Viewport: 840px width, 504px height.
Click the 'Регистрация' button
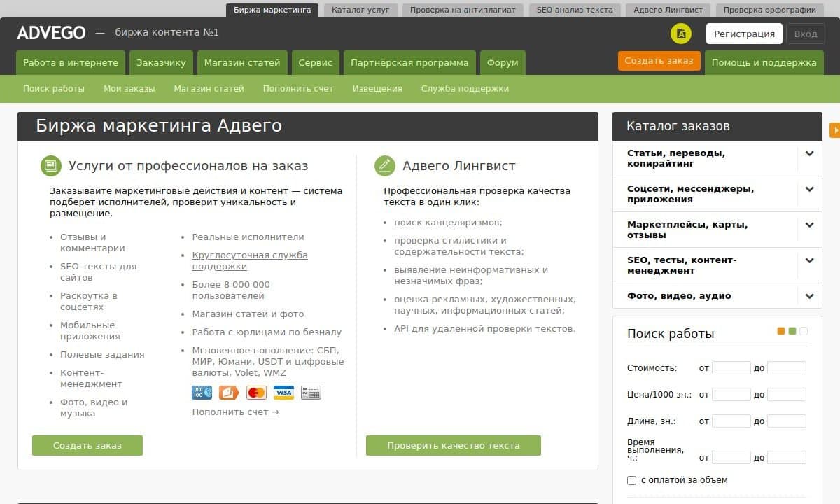tap(744, 34)
